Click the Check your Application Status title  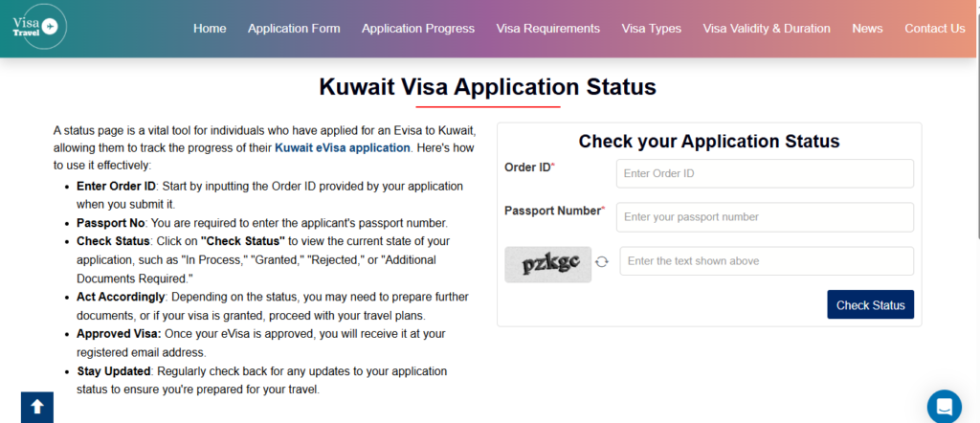[709, 142]
